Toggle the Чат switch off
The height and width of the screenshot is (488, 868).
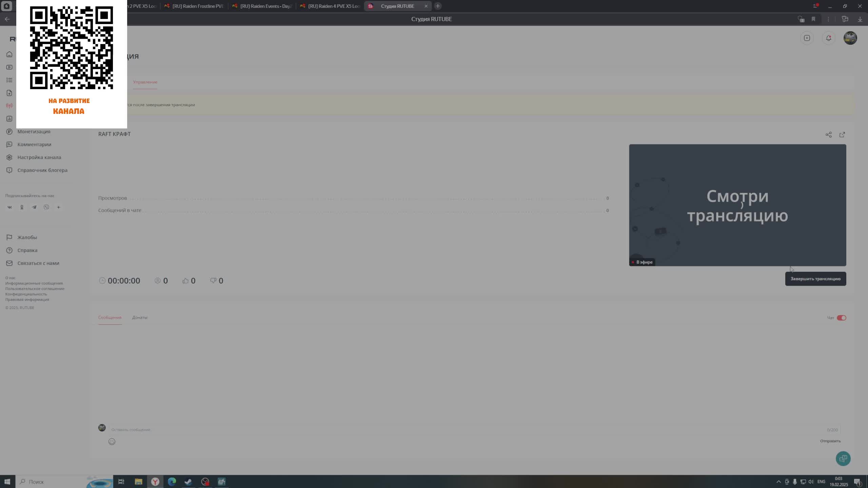tap(841, 318)
